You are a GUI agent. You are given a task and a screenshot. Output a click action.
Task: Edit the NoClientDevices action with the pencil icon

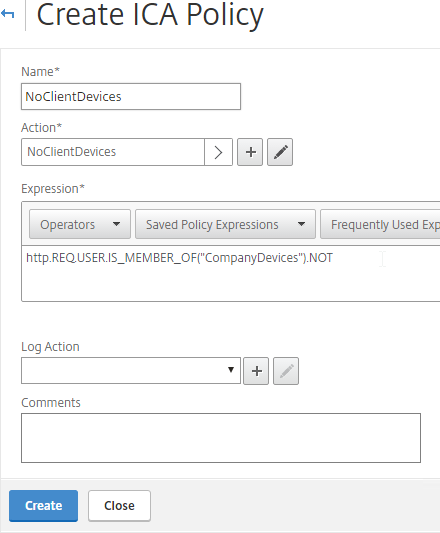[x=280, y=152]
